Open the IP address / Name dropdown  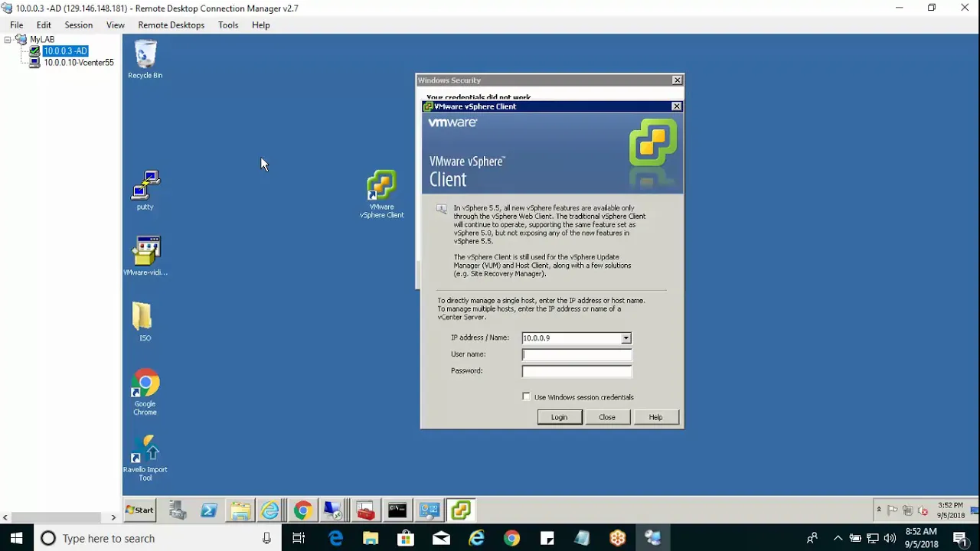pos(626,338)
